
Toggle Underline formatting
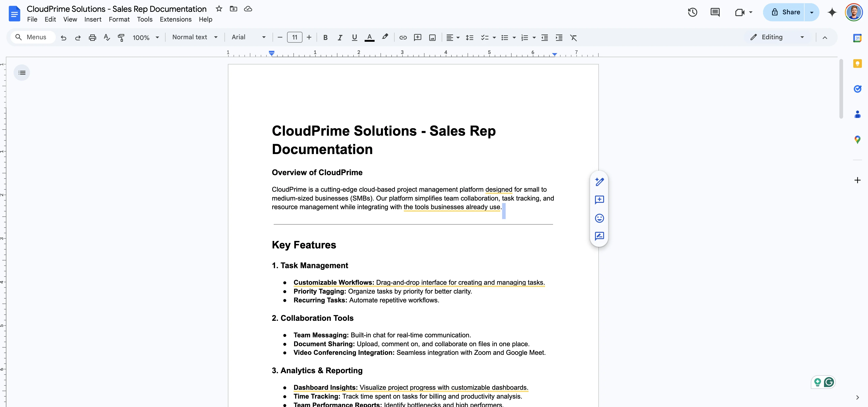[x=354, y=37]
